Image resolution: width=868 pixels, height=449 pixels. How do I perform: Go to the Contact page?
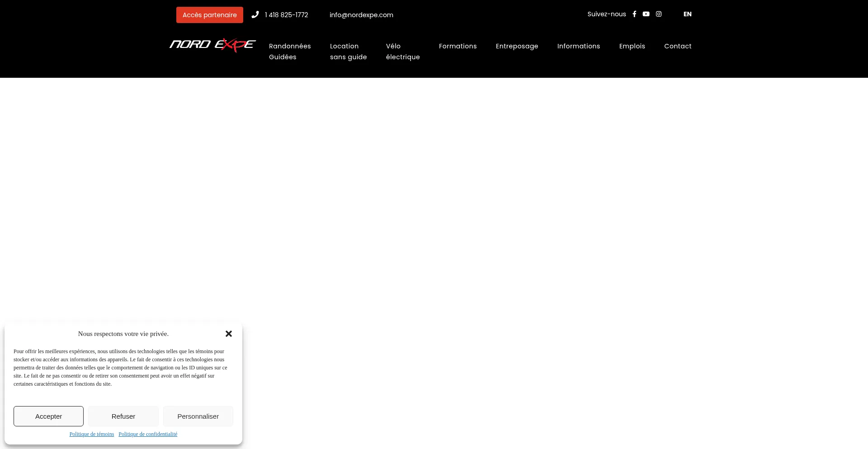click(x=678, y=46)
